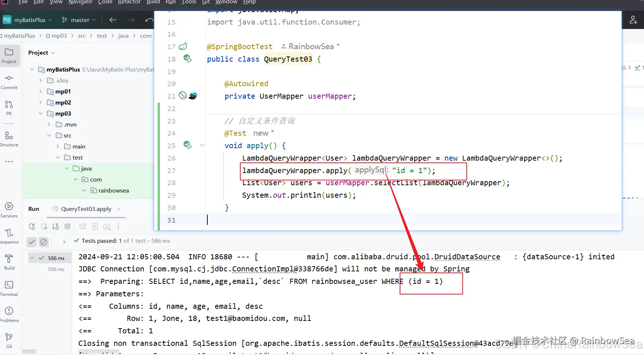Click the Rerun test icon
Screen dimensions: 644x355
click(32, 227)
